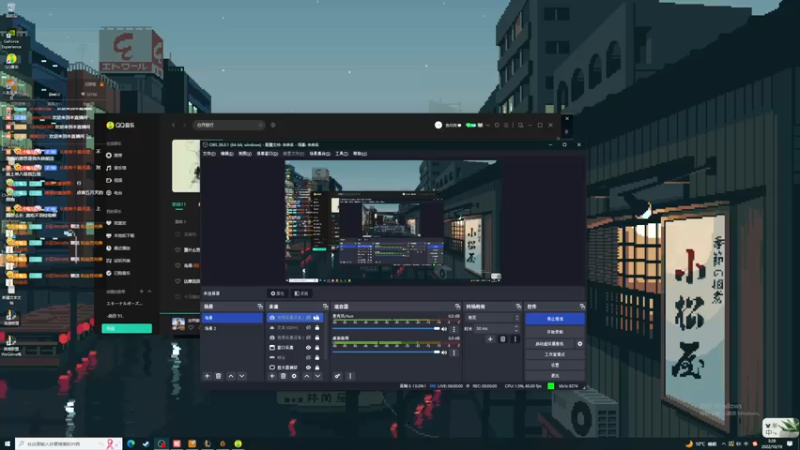Toggle visibility of third source row
The image size is (800, 450).
point(308,337)
